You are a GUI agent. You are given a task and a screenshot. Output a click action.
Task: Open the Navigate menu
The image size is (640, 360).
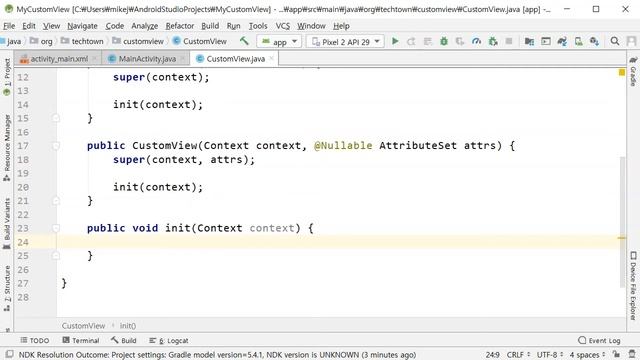[82, 26]
